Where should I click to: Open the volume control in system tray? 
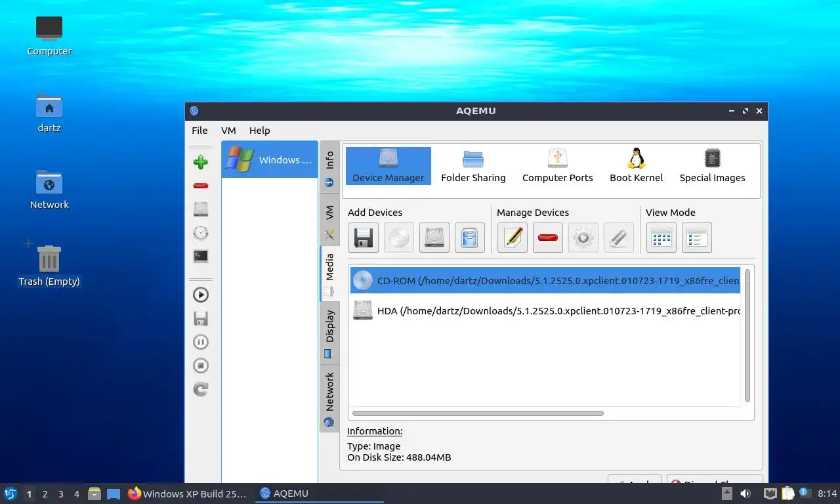[745, 493]
